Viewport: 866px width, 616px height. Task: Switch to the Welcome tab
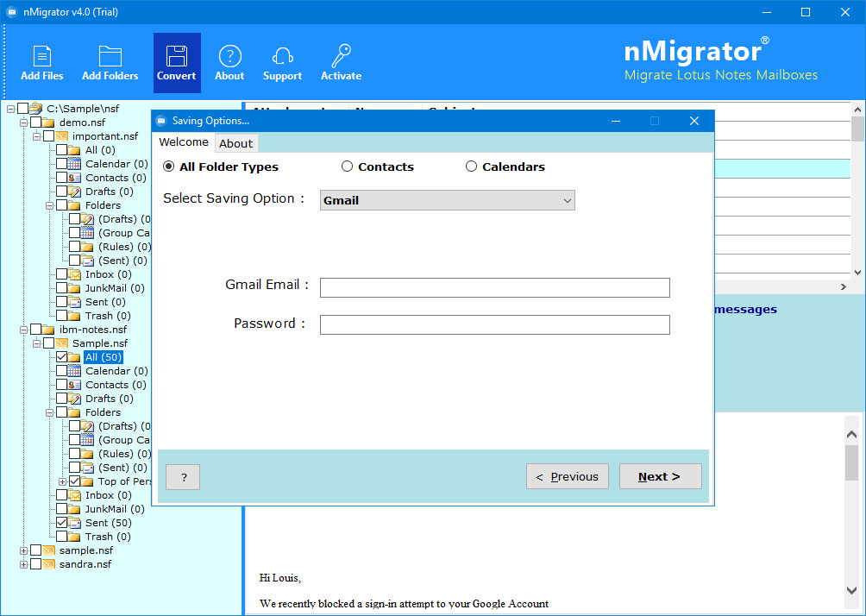tap(184, 142)
